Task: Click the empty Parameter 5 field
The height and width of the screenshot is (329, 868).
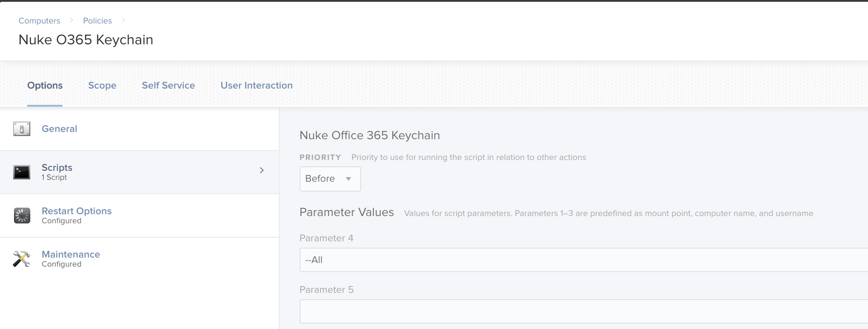Action: [584, 311]
